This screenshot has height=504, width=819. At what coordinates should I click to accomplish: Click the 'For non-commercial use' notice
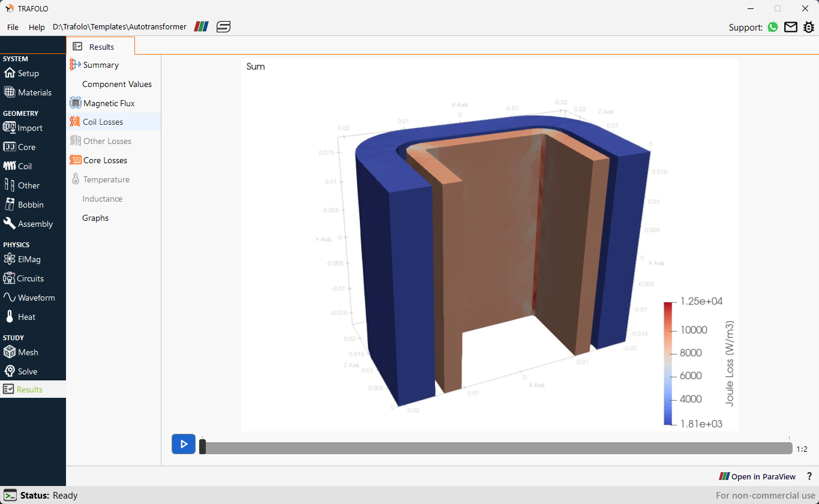point(766,496)
